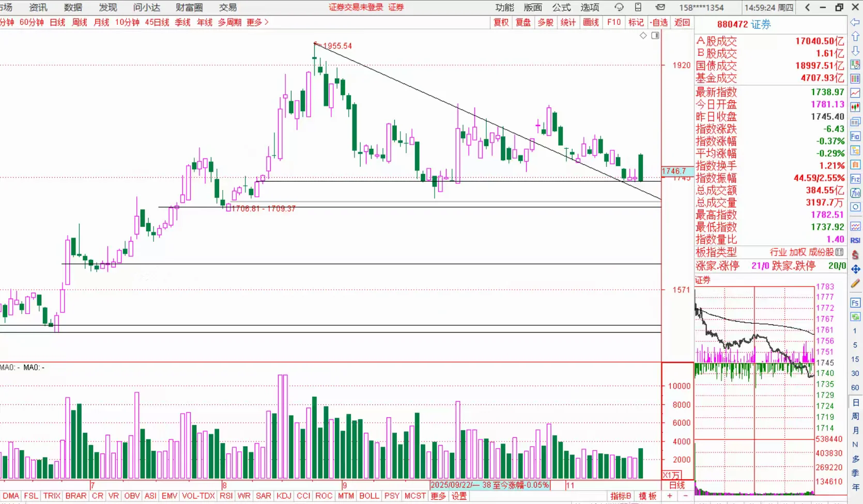The height and width of the screenshot is (504, 863).
Task: Click the RSI indicator icon in sidebar
Action: point(855,241)
